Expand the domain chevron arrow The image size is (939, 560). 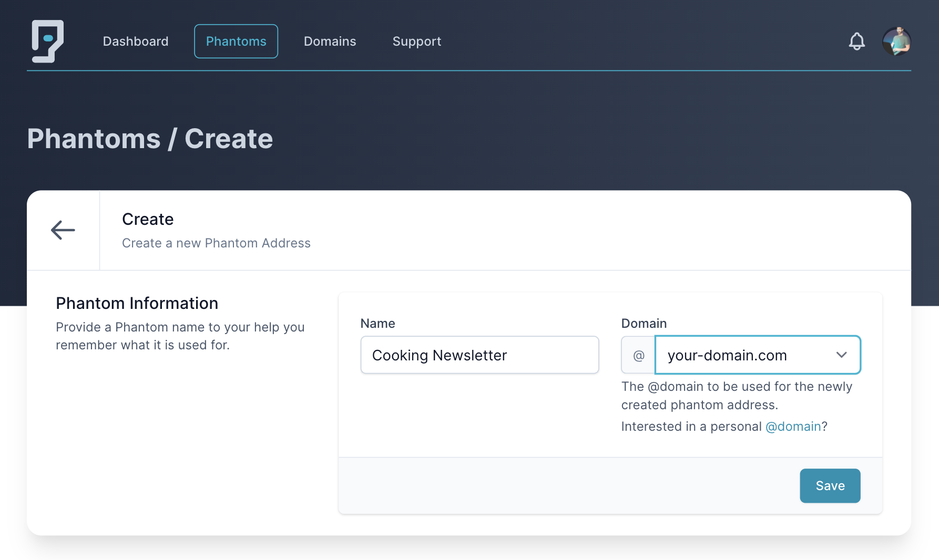[841, 355]
